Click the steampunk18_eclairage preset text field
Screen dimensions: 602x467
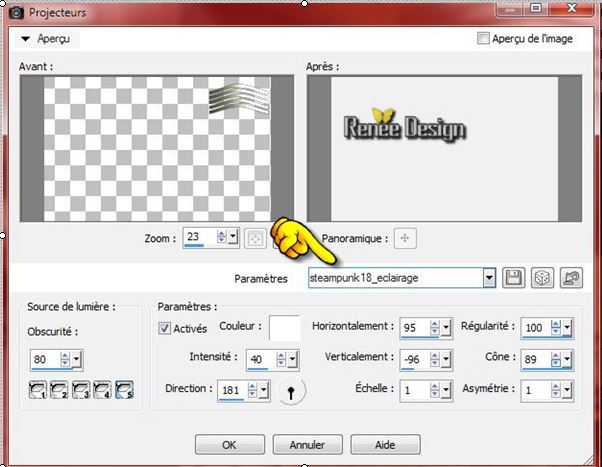pyautogui.click(x=395, y=278)
